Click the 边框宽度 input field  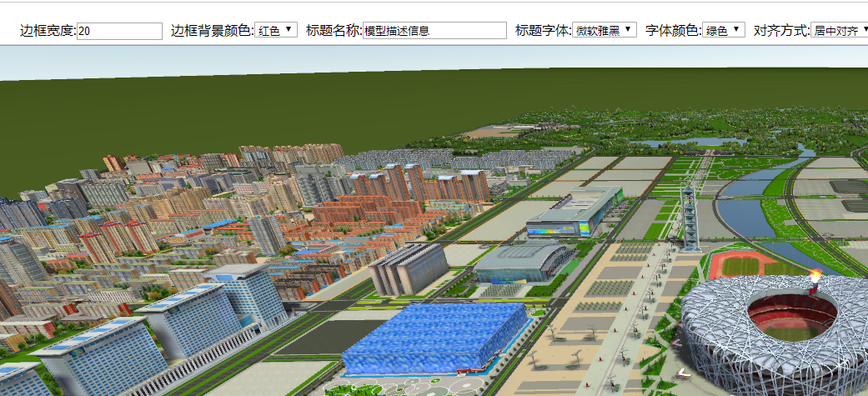tap(119, 31)
